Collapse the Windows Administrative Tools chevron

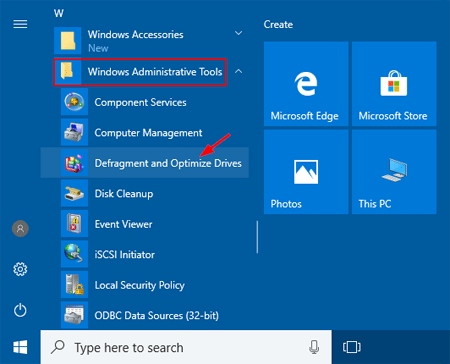tap(238, 71)
